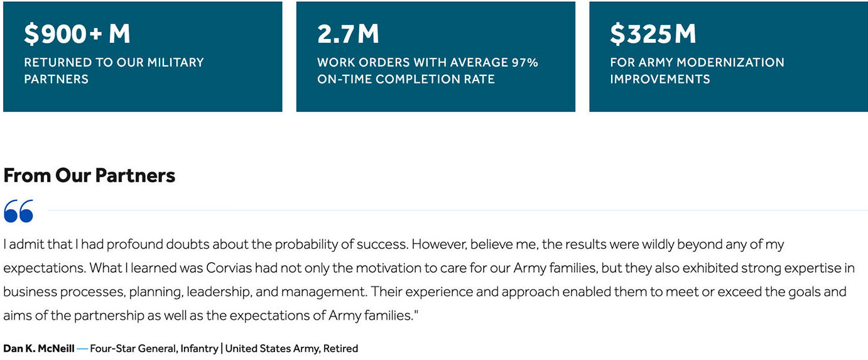Click the 'For Army modernization improvements' caption

(697, 70)
